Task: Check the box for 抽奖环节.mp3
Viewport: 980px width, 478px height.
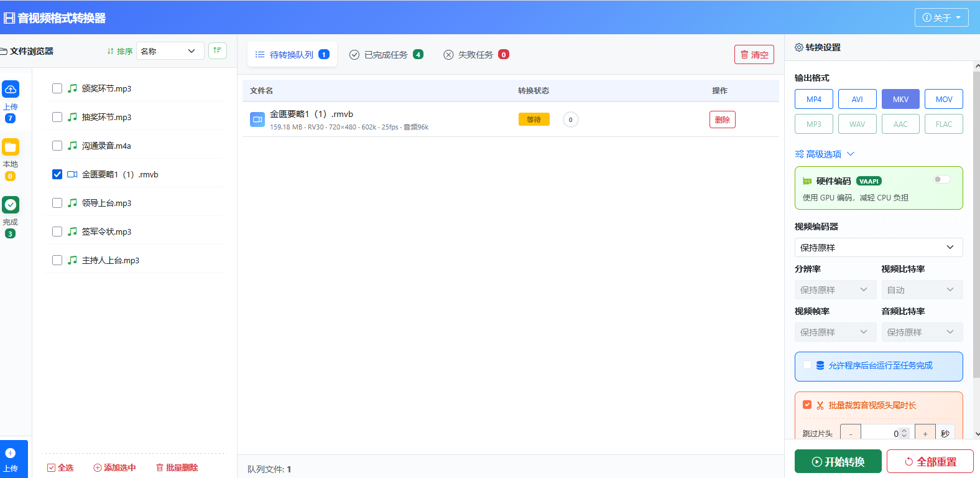Action: [57, 117]
